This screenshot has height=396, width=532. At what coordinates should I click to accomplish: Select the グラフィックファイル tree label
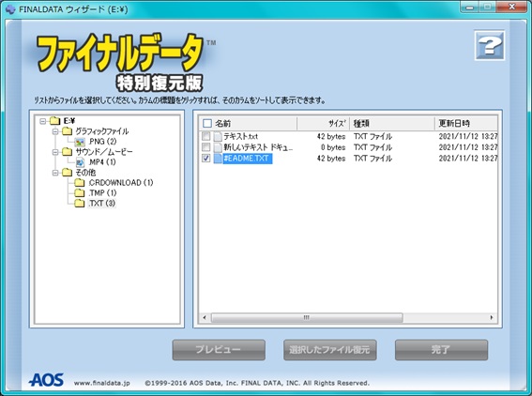pyautogui.click(x=101, y=131)
